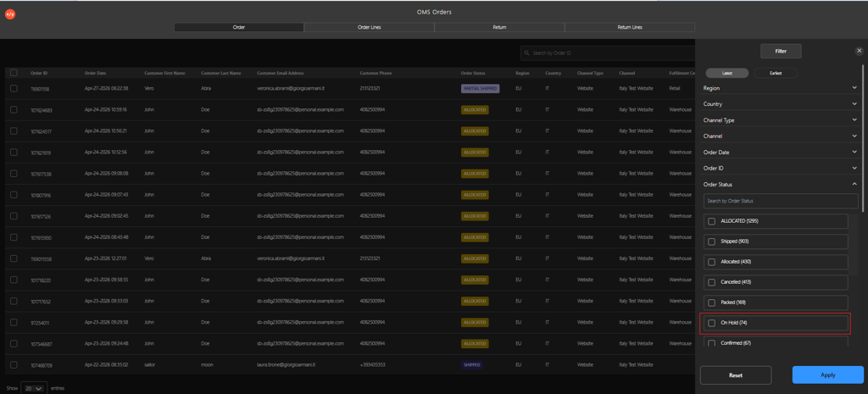
Task: Select the row checkbox for order T16901158
Action: coord(14,88)
